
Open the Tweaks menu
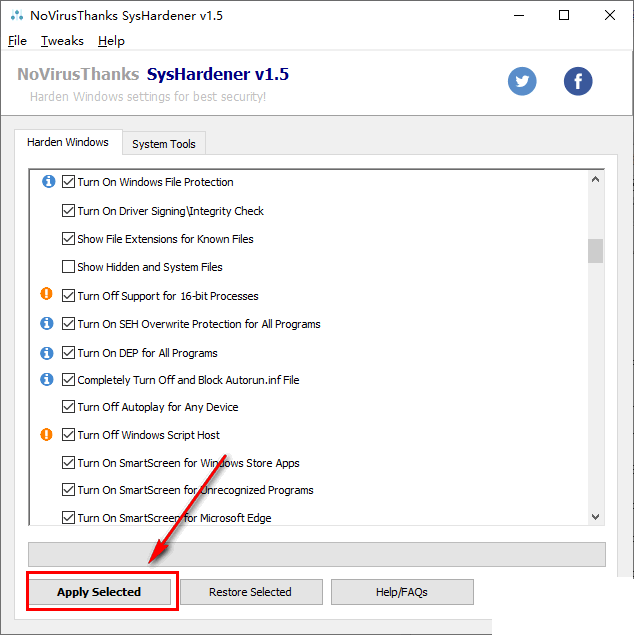coord(62,41)
